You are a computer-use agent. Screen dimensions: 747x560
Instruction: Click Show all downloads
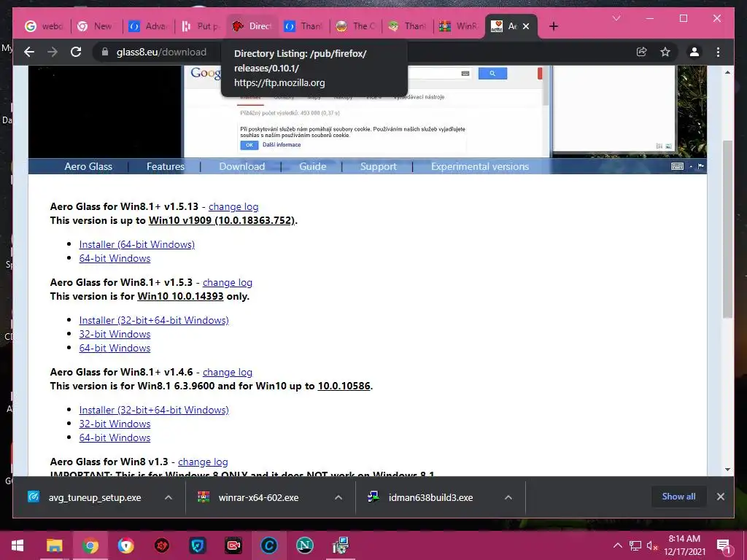point(678,497)
